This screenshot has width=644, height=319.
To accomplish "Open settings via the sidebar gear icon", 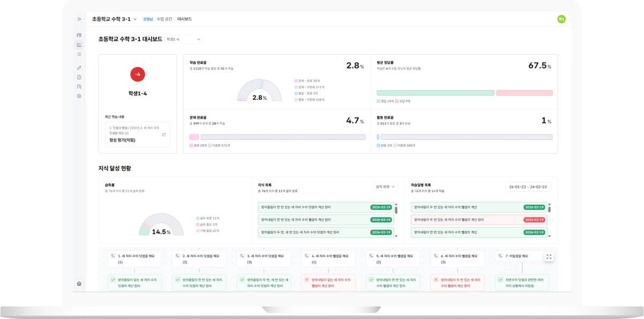I will (x=79, y=97).
